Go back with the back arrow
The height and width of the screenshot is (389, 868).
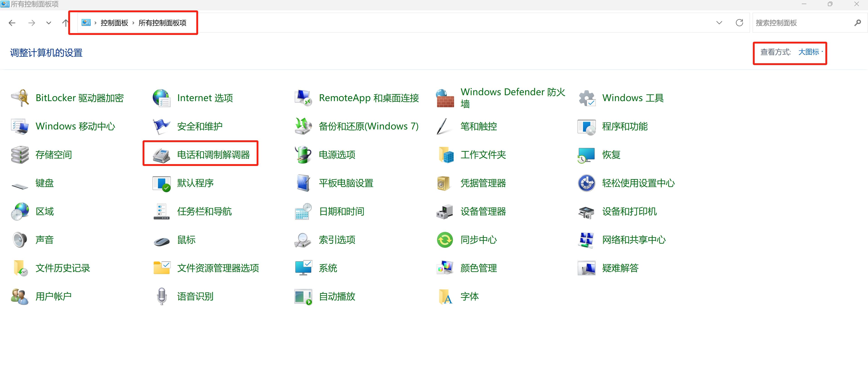click(x=12, y=23)
